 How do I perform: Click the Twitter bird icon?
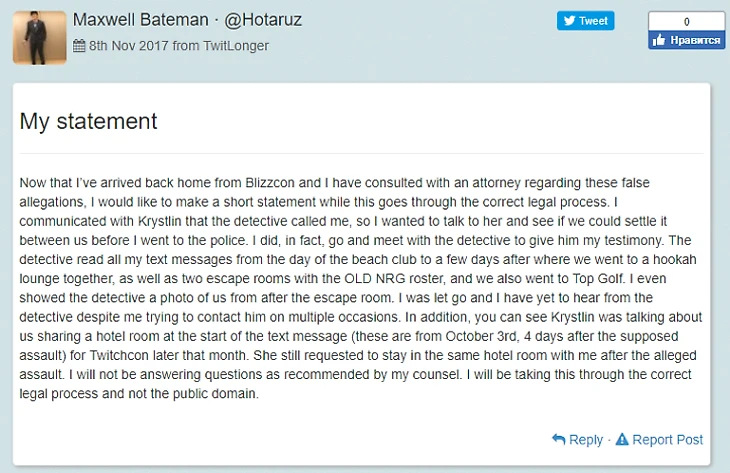569,21
